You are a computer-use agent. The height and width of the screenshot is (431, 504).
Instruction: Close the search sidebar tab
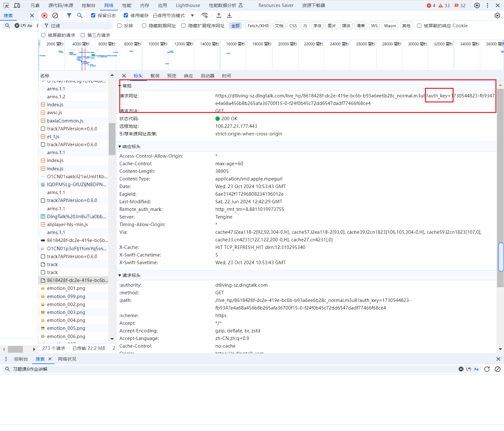coord(32,16)
